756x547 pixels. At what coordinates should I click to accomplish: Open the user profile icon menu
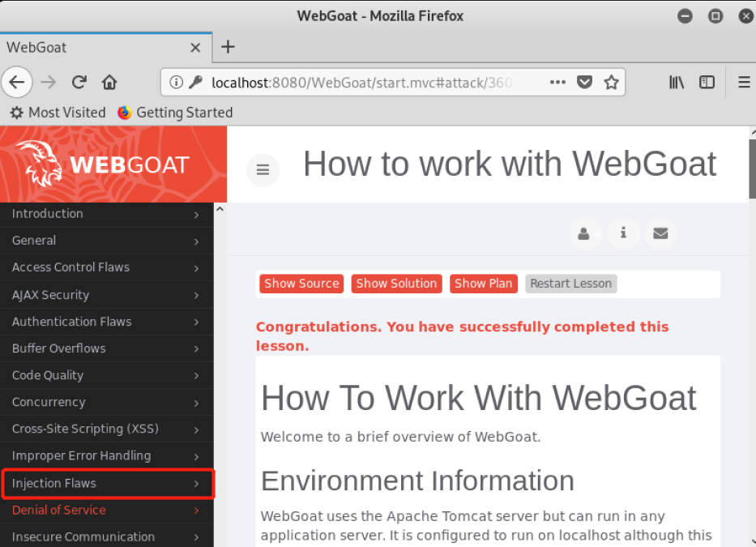pyautogui.click(x=585, y=233)
